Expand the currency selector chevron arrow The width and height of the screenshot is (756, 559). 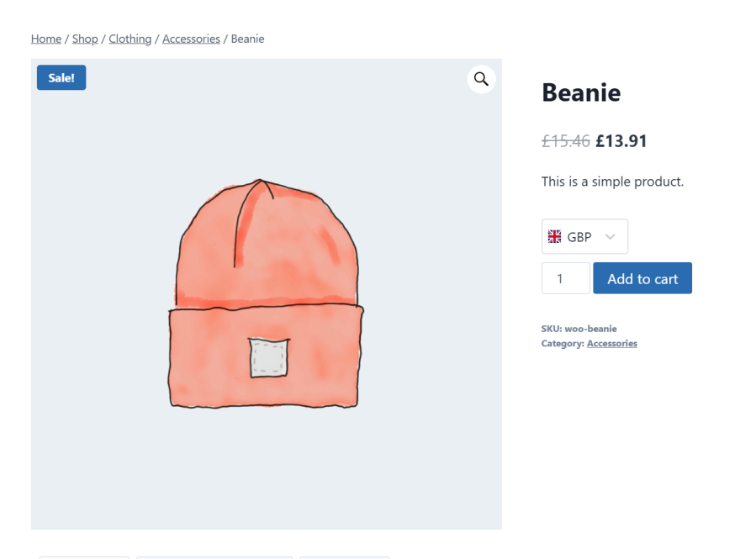coord(611,237)
